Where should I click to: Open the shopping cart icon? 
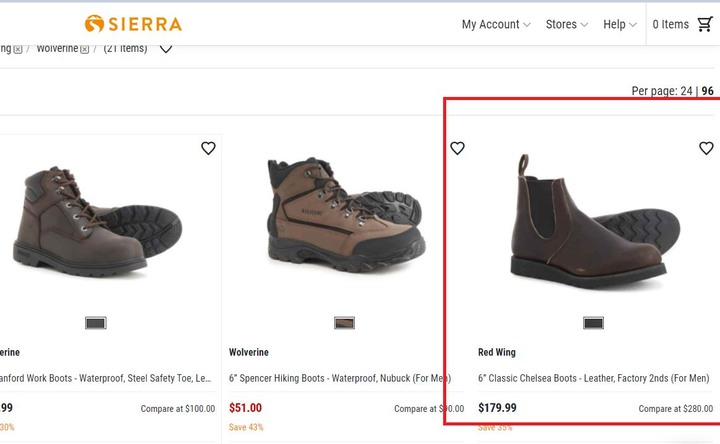pos(704,24)
